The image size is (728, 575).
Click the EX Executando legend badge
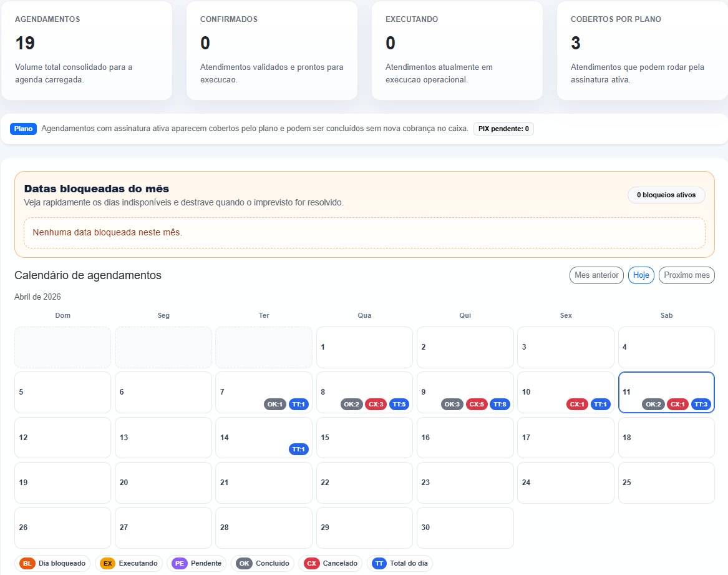pyautogui.click(x=129, y=563)
